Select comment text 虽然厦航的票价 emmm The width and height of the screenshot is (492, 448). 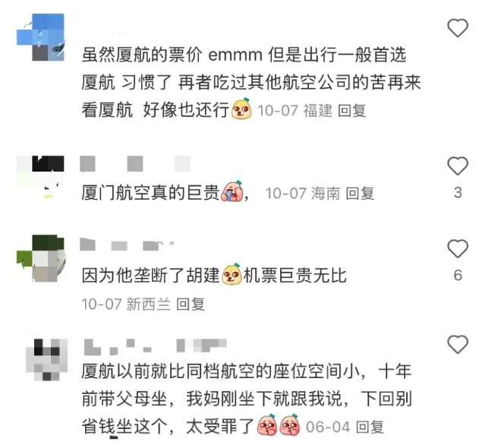pyautogui.click(x=172, y=55)
